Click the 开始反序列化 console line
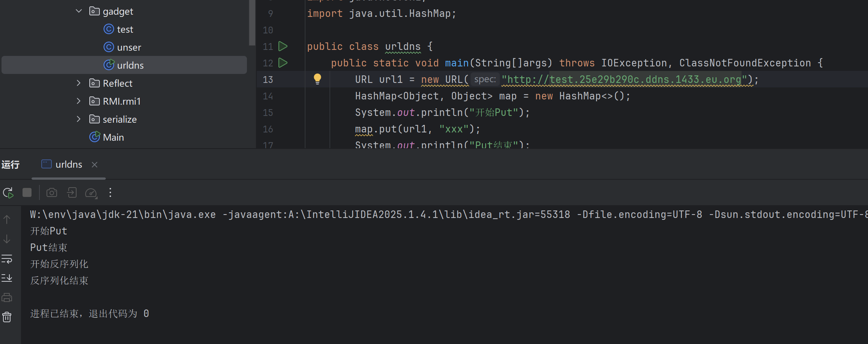This screenshot has height=344, width=868. 59,264
